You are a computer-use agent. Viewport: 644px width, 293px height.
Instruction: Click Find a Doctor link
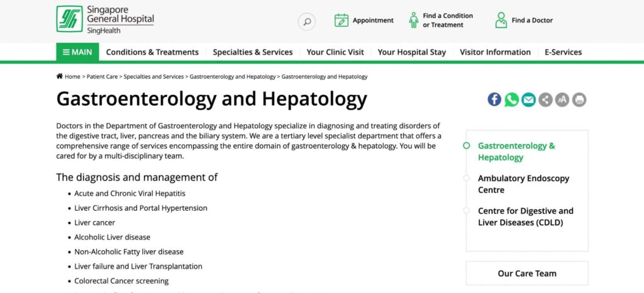click(x=524, y=20)
